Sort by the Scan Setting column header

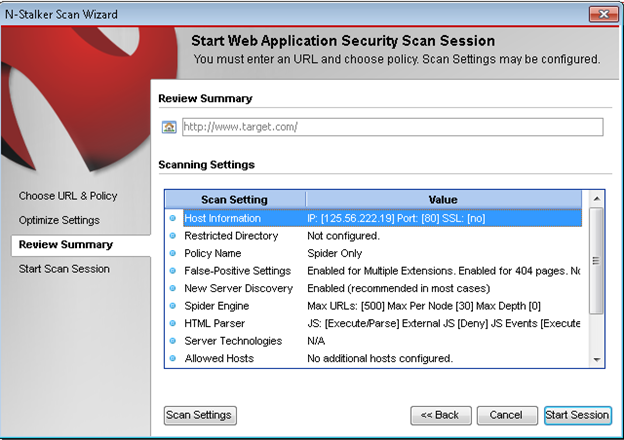click(235, 199)
